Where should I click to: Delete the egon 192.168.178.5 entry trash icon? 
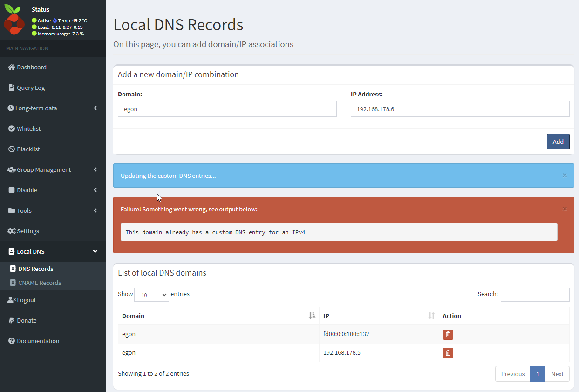coord(448,353)
